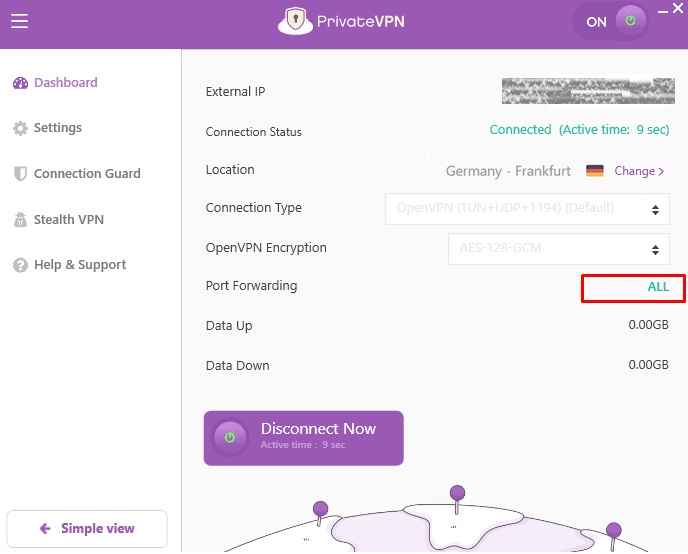The image size is (688, 554).
Task: Switch to Simple view
Action: tap(87, 529)
